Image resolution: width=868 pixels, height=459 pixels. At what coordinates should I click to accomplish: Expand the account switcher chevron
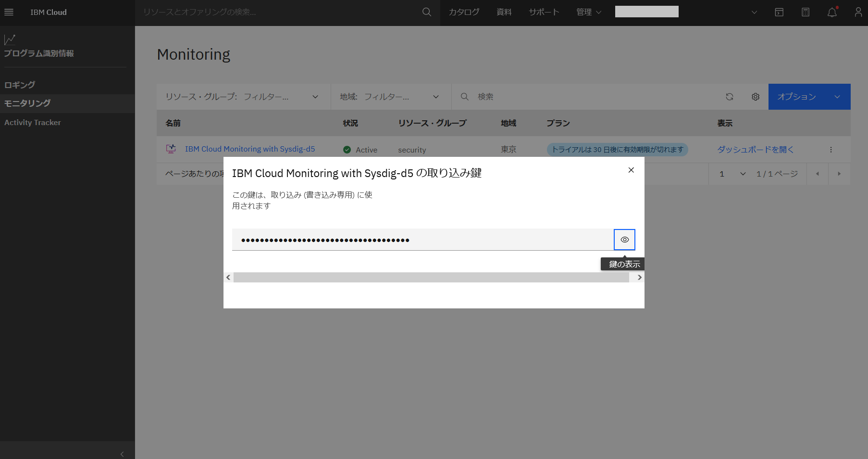[x=754, y=12]
